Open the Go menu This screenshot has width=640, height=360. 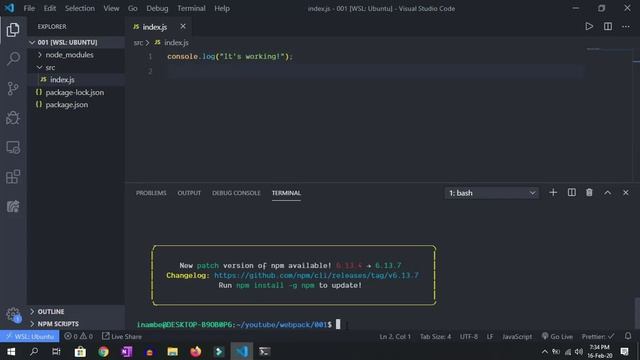[133, 8]
